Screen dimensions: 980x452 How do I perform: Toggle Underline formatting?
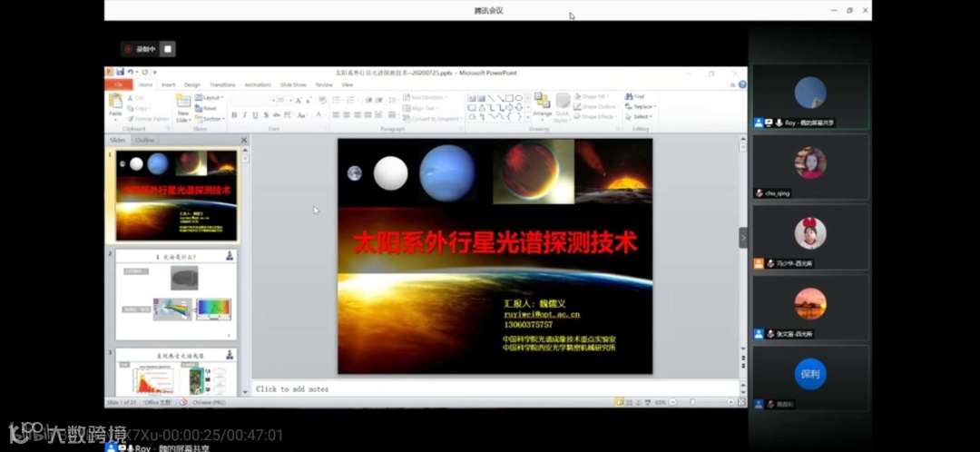(255, 115)
